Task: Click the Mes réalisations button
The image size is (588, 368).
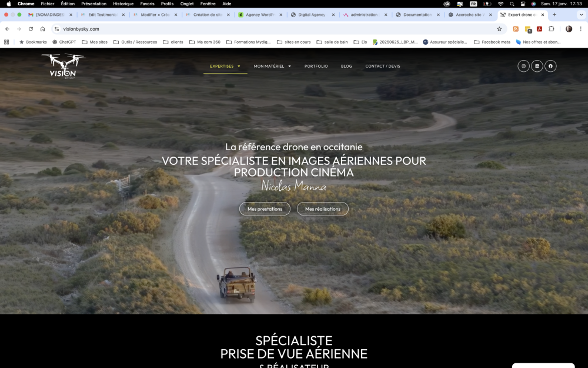Action: [322, 208]
